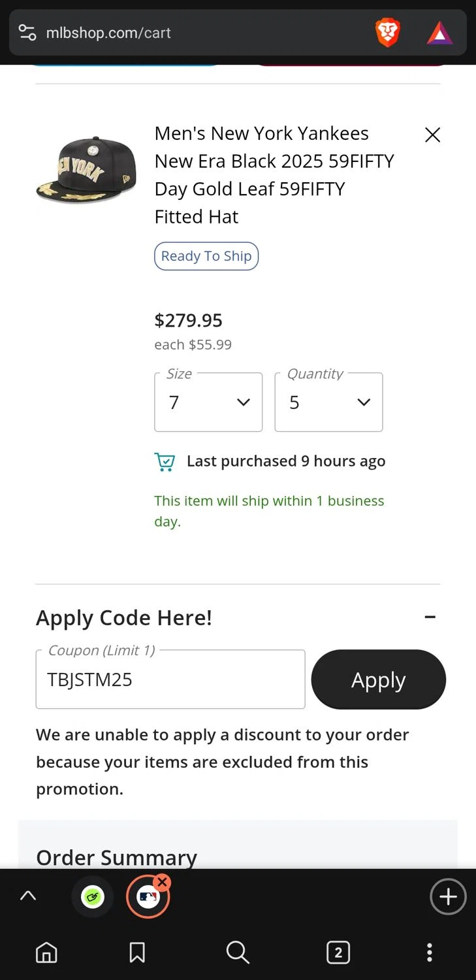
Task: Tap the bookmark icon in bottom bar
Action: point(137,953)
